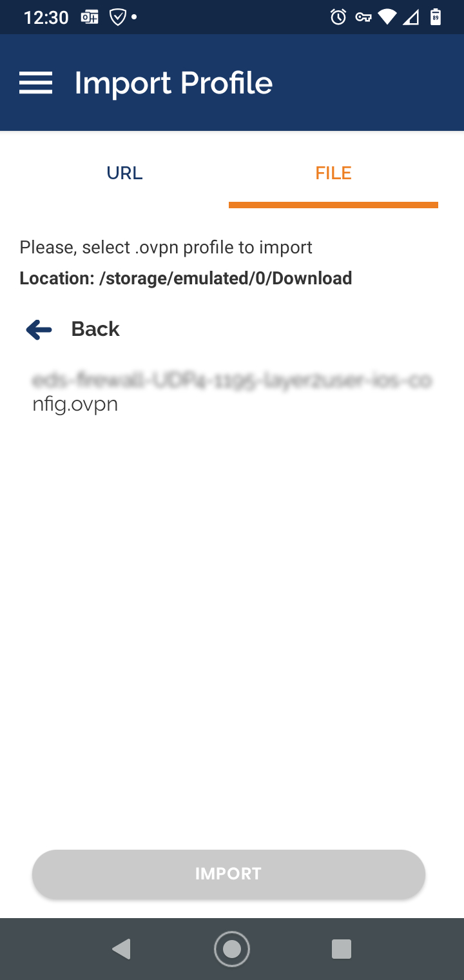Viewport: 464px width, 980px height.
Task: Tap the cellular signal strength icon
Action: pos(411,17)
